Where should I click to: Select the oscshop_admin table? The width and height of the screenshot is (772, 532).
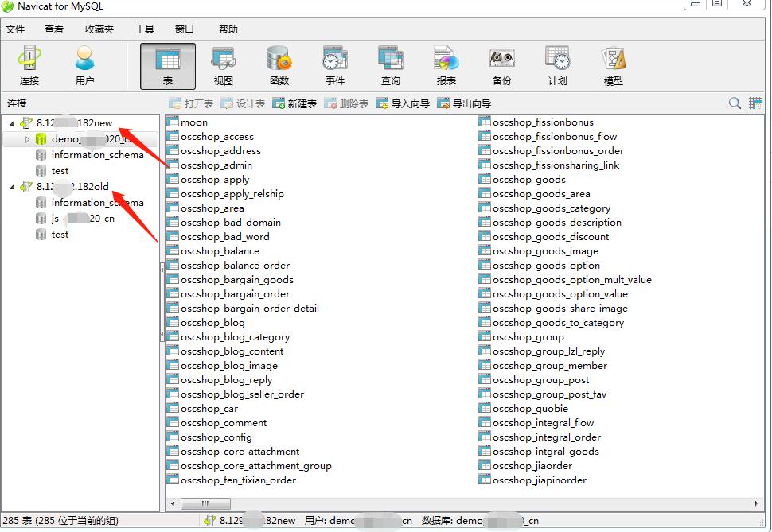tap(216, 165)
